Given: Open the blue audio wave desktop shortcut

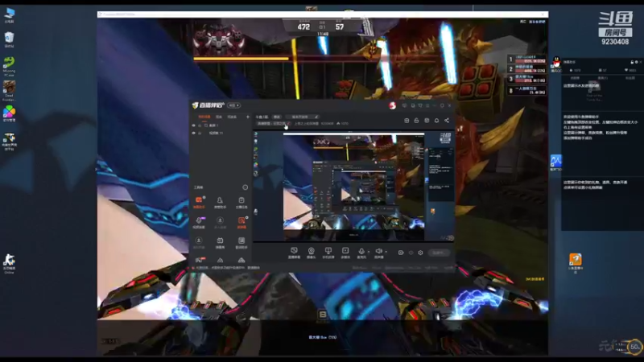Looking at the screenshot, I should pos(555,162).
